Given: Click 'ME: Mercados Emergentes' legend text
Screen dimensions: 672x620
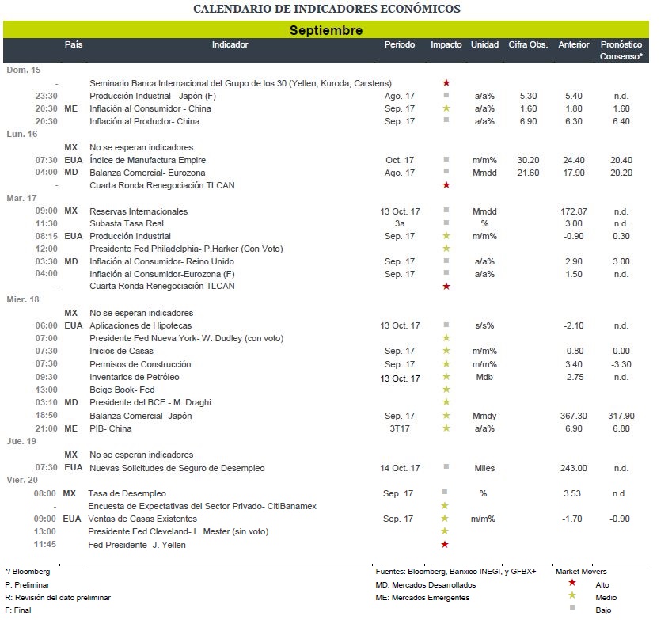Looking at the screenshot, I should (422, 597).
